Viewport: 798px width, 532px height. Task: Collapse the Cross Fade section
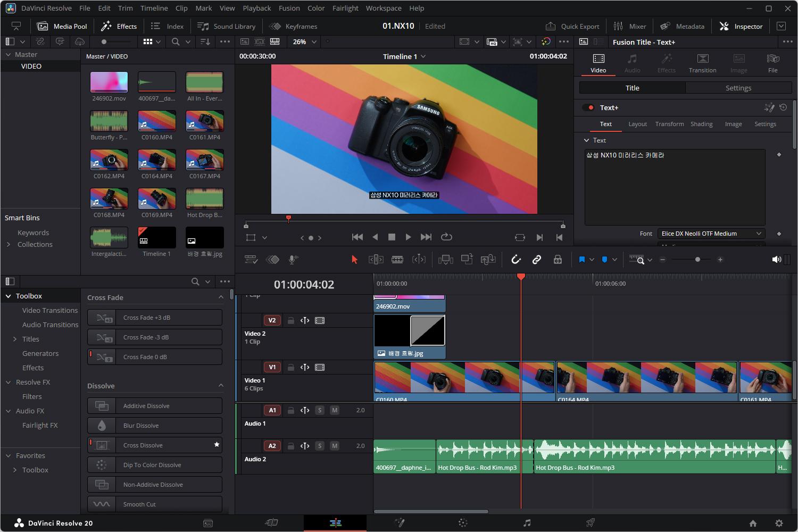tap(221, 297)
